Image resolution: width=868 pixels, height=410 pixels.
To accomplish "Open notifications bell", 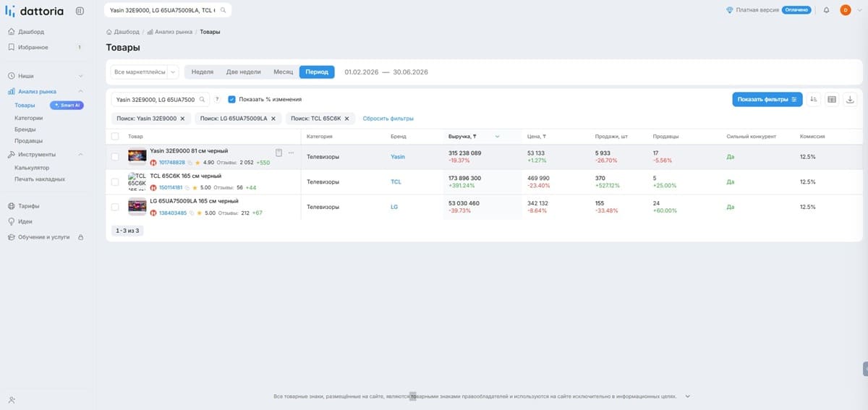I will (x=826, y=10).
